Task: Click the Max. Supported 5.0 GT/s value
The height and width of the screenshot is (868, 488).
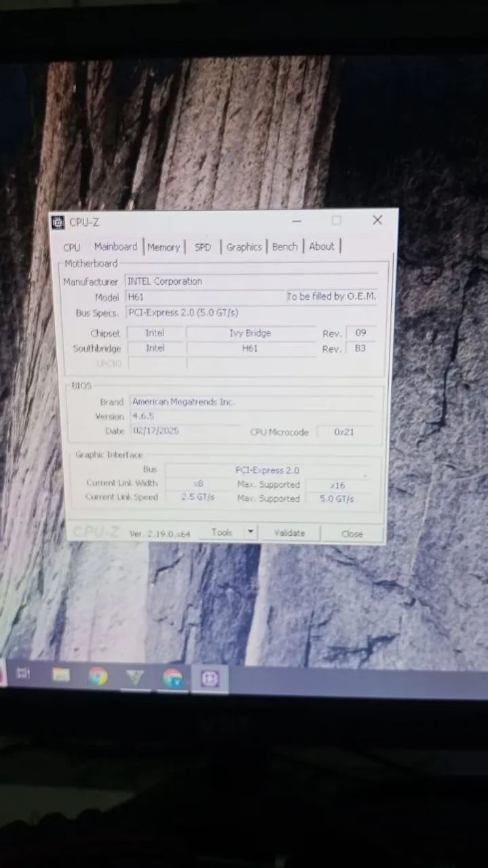Action: 337,498
